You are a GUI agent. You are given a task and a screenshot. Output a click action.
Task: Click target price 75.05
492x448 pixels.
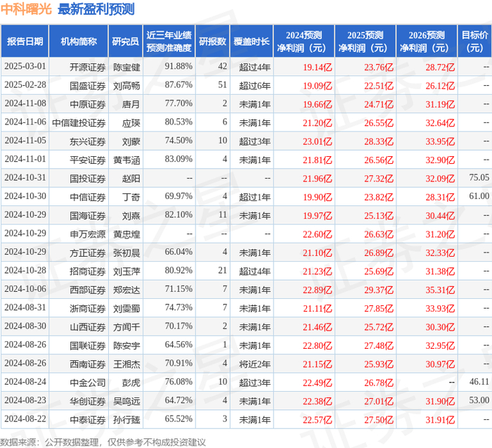pyautogui.click(x=479, y=177)
